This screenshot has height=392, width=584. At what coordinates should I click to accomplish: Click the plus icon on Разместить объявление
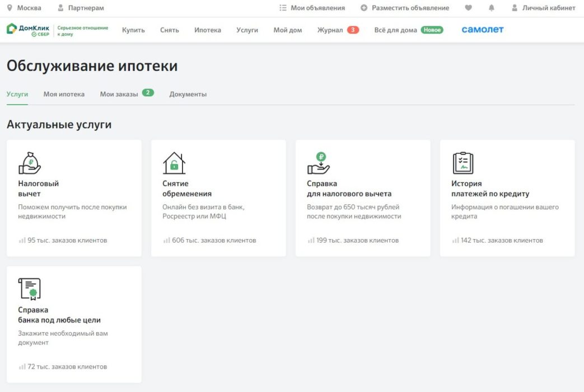point(363,8)
